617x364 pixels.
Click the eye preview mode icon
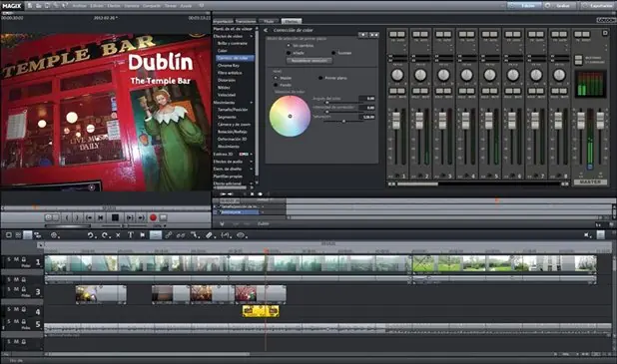pos(240,235)
